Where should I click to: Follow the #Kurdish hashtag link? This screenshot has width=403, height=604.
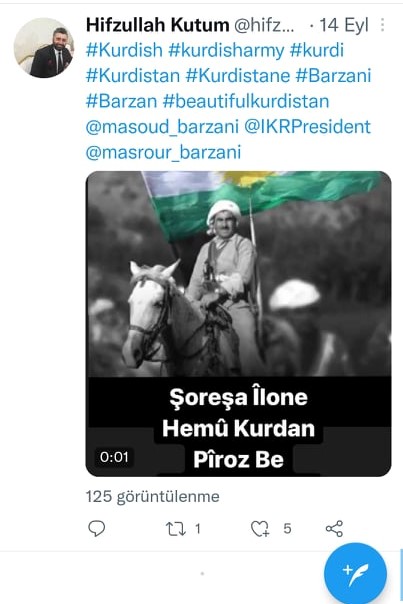click(124, 50)
